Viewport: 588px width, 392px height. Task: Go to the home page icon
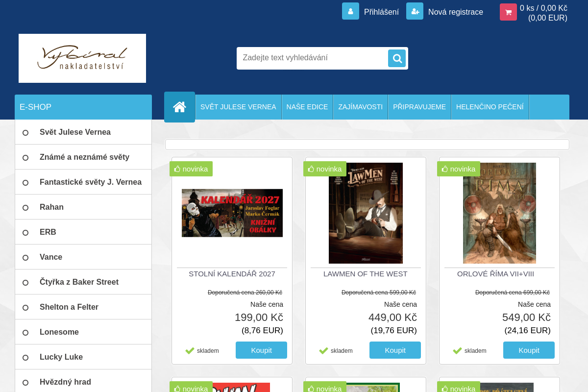point(179,107)
